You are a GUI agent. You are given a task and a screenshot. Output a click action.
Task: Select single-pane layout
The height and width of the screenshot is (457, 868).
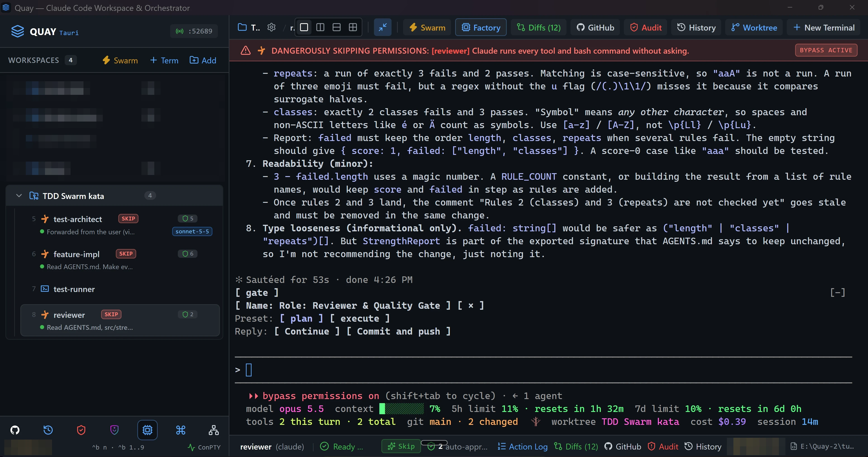coord(304,27)
